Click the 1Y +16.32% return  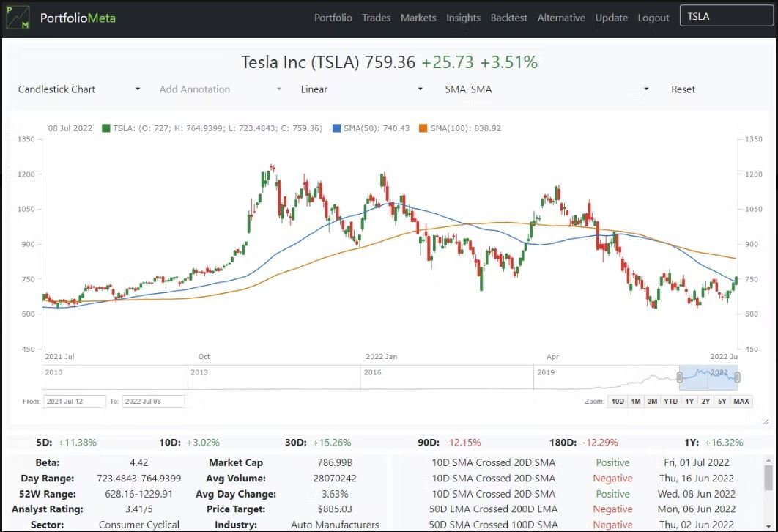pos(714,442)
